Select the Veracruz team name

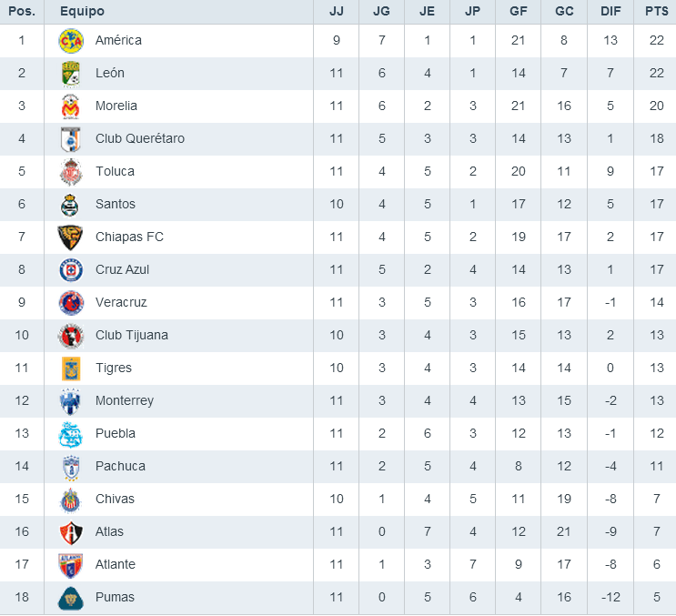(121, 302)
